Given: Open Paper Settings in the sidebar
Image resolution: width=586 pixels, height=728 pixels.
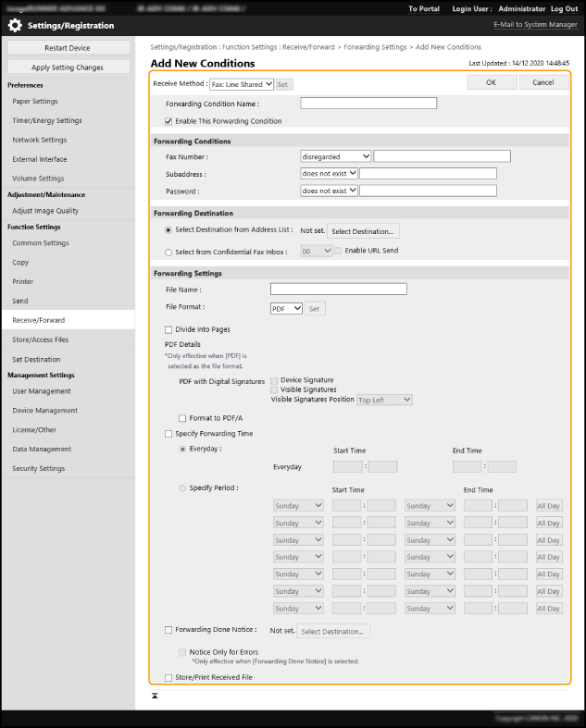Looking at the screenshot, I should click(35, 102).
